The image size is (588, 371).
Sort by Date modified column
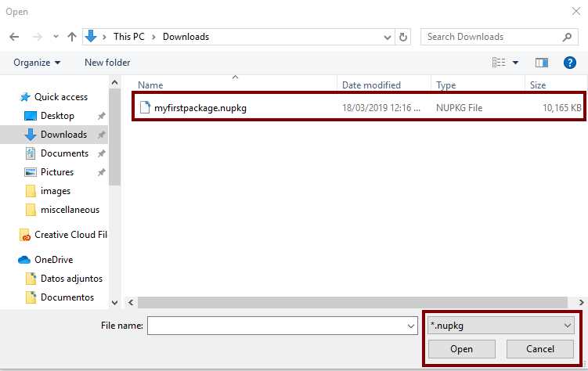coord(371,85)
